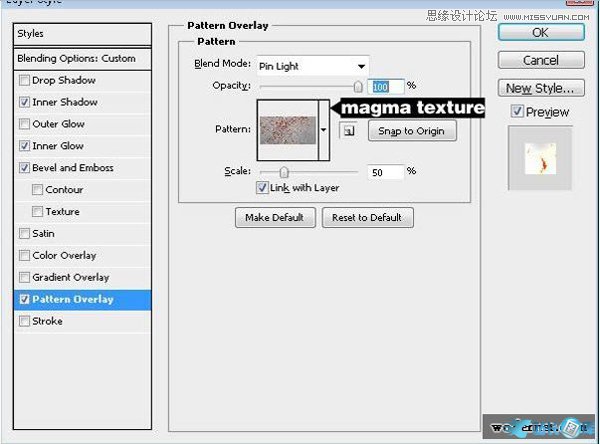The height and width of the screenshot is (444, 600).
Task: Toggle the Link with Layer checkbox
Action: tap(262, 188)
